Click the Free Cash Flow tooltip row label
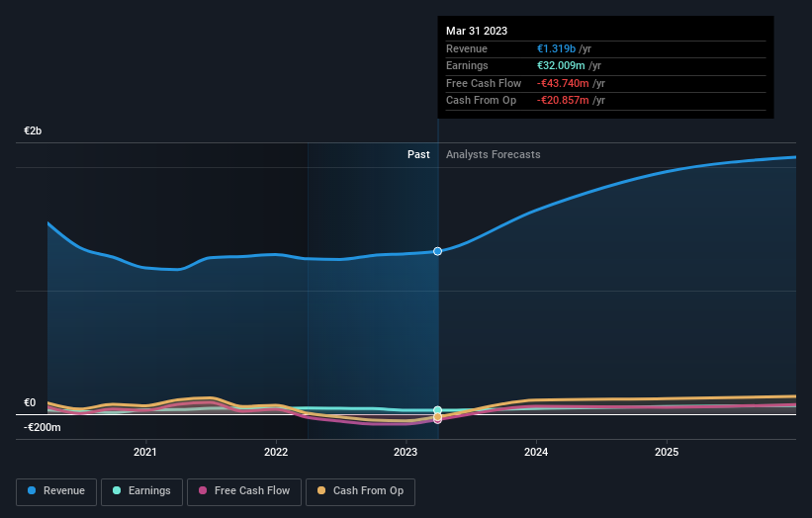This screenshot has height=518, width=812. coord(484,83)
